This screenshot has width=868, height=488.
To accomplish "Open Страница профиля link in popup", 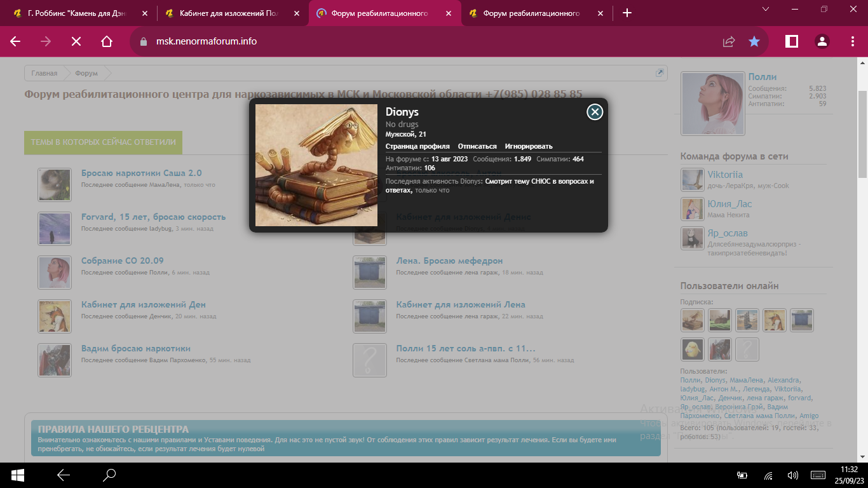I will coord(417,146).
